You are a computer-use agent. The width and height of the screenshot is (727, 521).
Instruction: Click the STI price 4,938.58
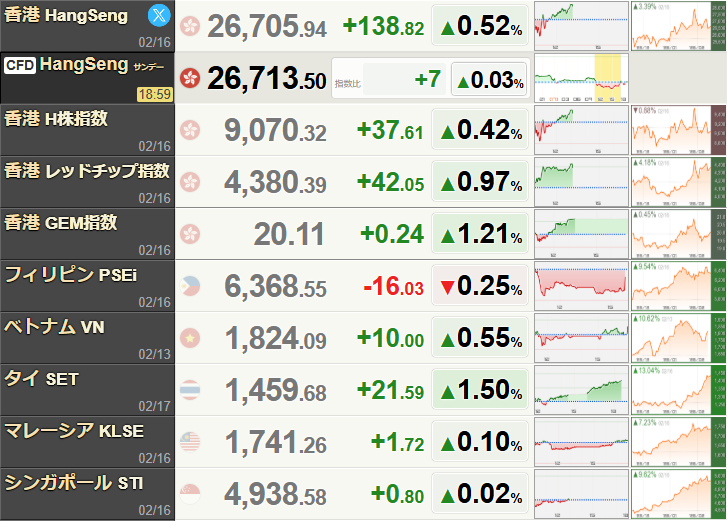point(275,494)
